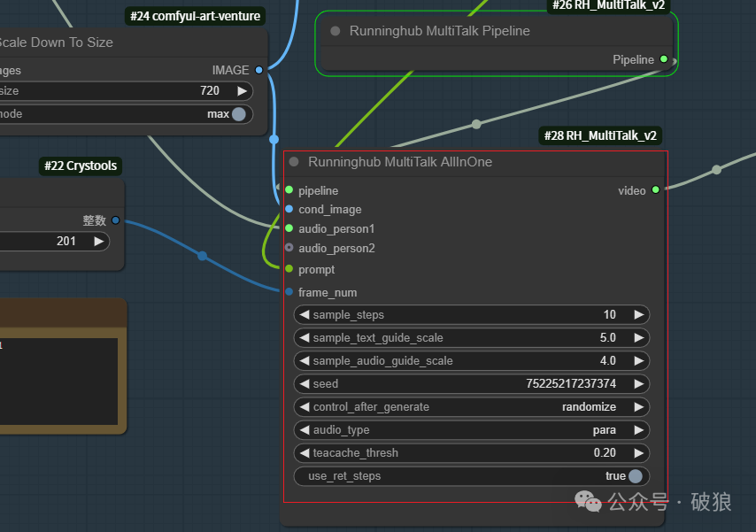Click the cond_image blue input socket
The image size is (756, 532).
[289, 209]
